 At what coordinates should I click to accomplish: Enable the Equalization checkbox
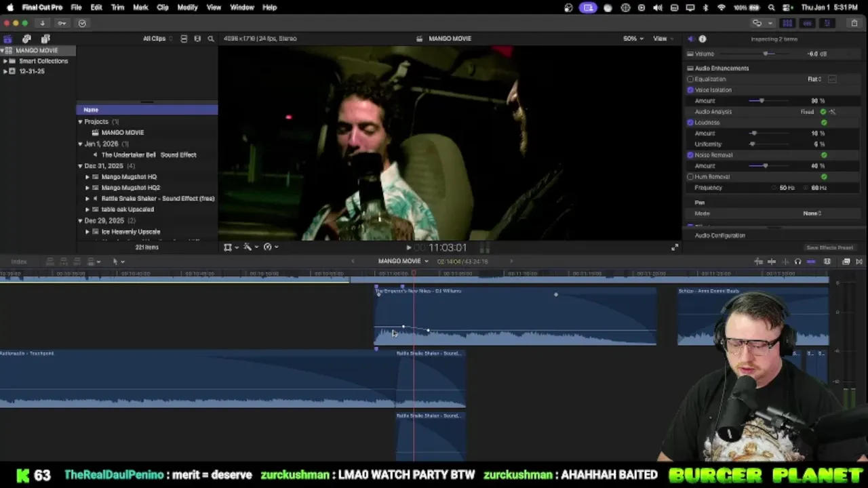(690, 79)
